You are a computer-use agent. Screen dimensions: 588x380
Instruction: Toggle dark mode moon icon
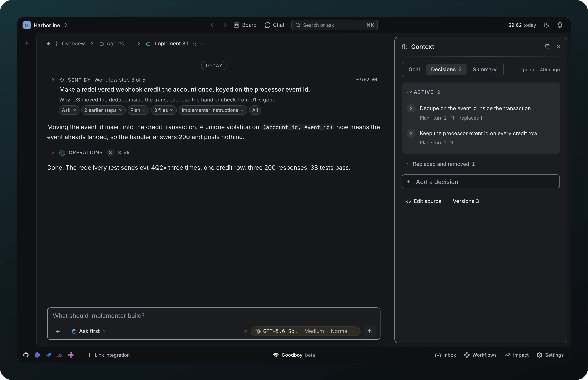click(x=546, y=25)
